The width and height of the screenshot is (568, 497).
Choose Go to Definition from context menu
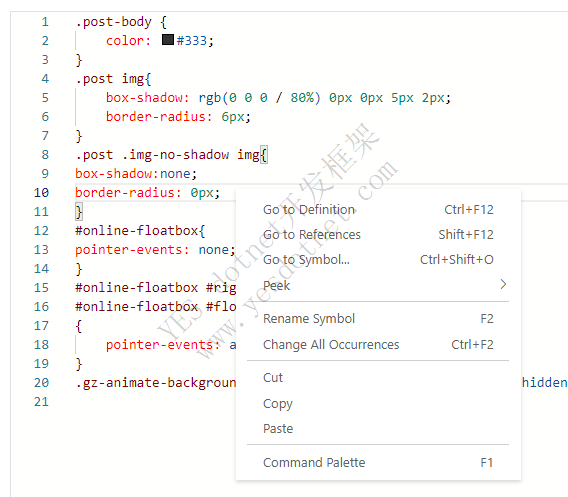(378, 210)
